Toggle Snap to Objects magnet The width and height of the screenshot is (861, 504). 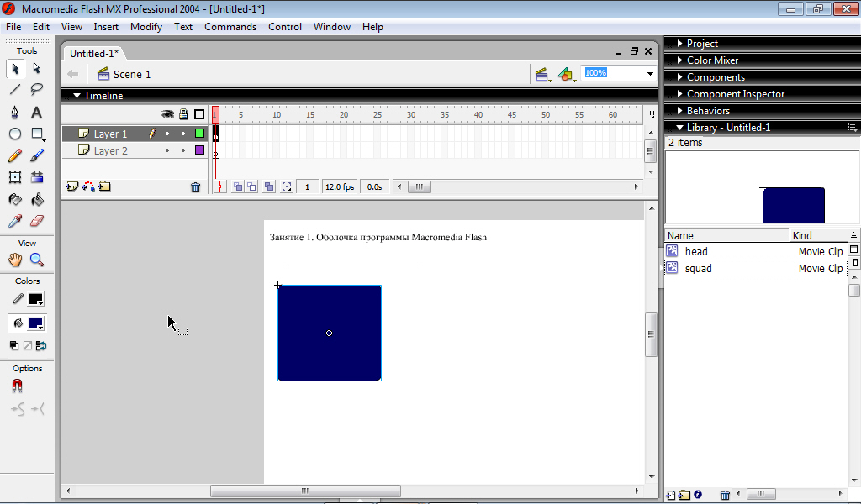[x=18, y=386]
